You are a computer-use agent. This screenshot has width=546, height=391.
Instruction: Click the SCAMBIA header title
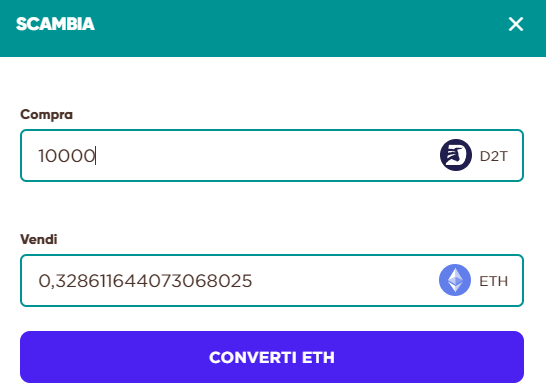click(x=55, y=24)
